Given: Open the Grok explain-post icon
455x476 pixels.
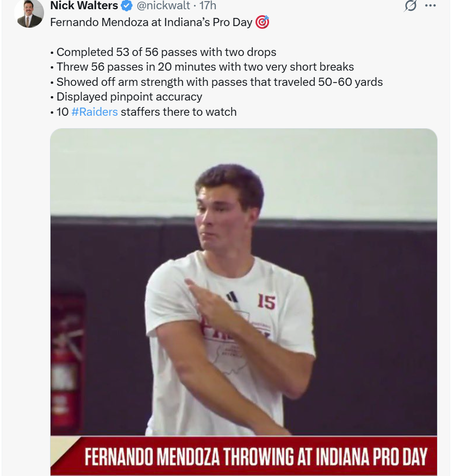Looking at the screenshot, I should pos(411,6).
